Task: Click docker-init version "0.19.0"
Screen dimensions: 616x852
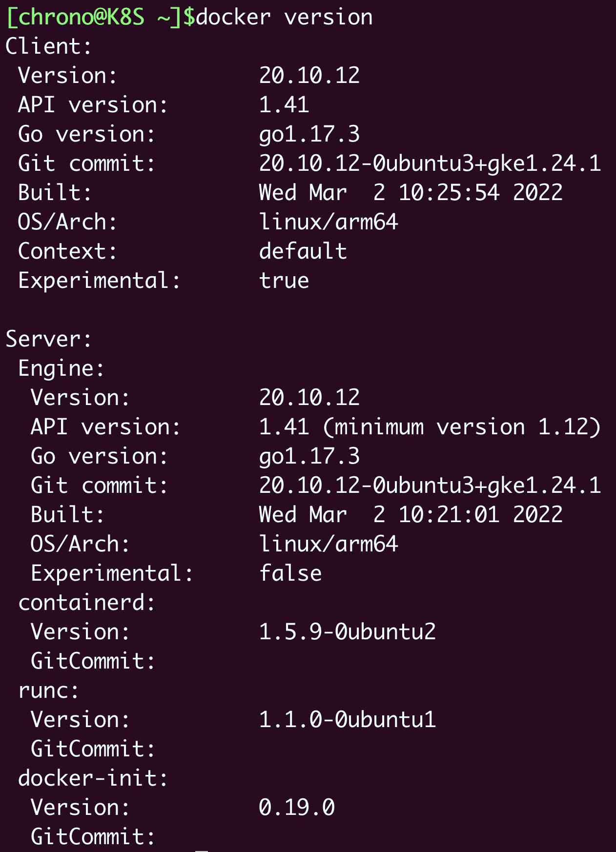Action: coord(296,808)
